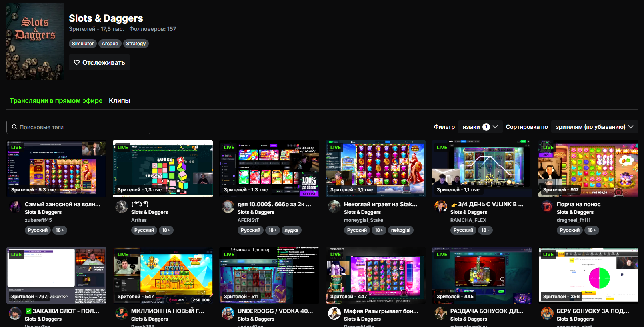Viewport: 644px width, 327px height.
Task: Click avatar beside БЕРУ БОНУСКУ stream
Action: point(547,313)
